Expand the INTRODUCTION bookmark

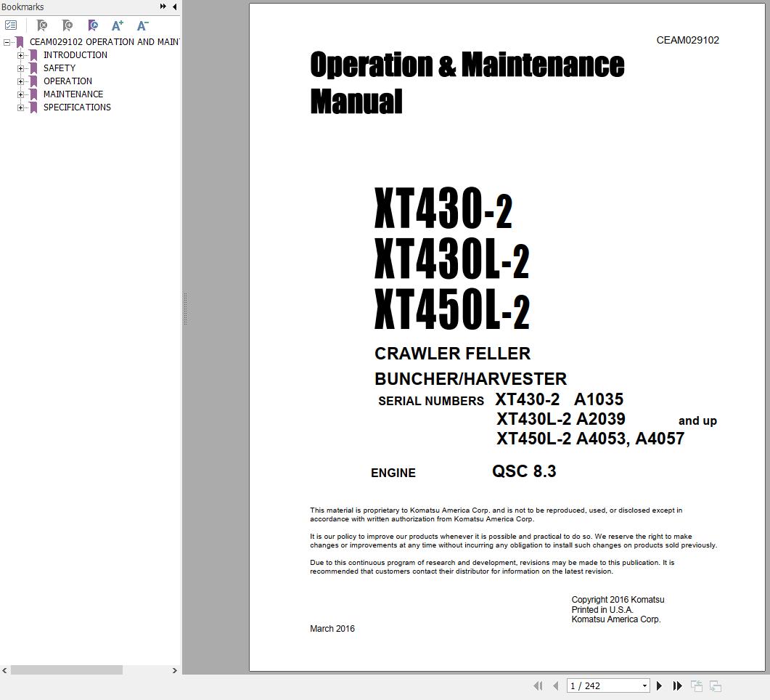[x=20, y=55]
